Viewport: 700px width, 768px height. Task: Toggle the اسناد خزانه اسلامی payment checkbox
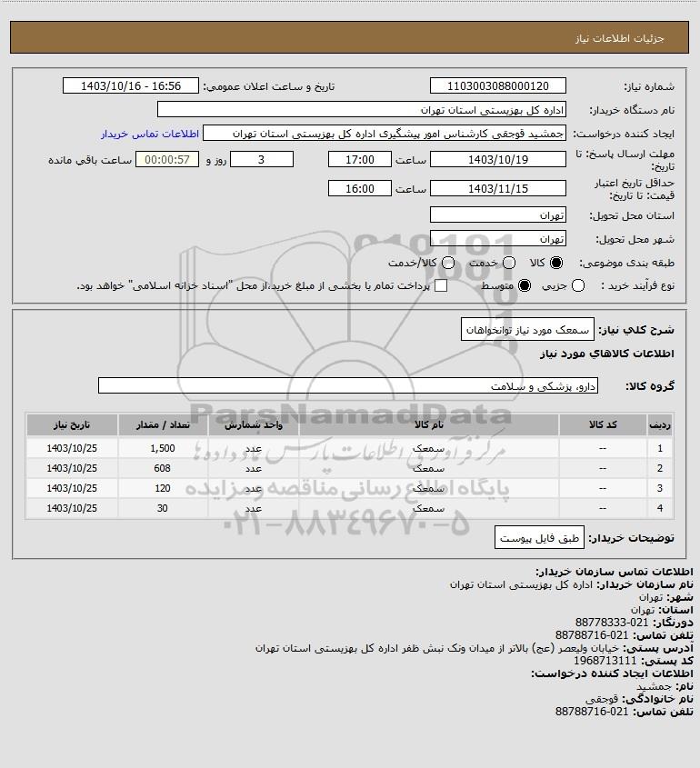(x=441, y=285)
